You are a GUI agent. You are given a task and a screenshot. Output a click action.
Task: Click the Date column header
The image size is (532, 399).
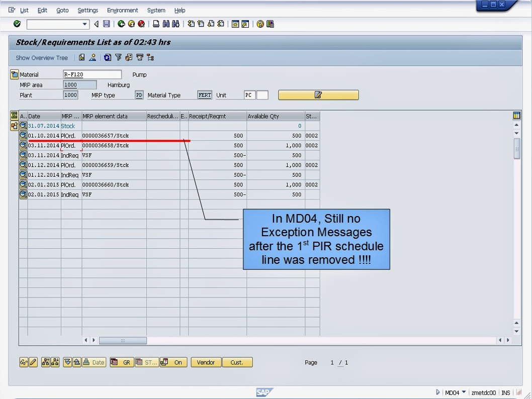coord(44,116)
